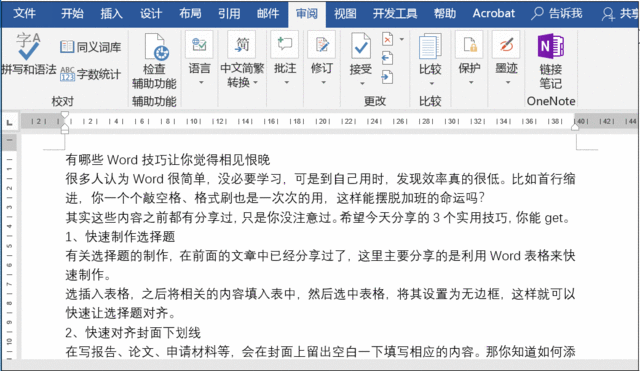Expand the reject change dropdown arrow
Screen dimensions: 640x371
click(x=402, y=39)
